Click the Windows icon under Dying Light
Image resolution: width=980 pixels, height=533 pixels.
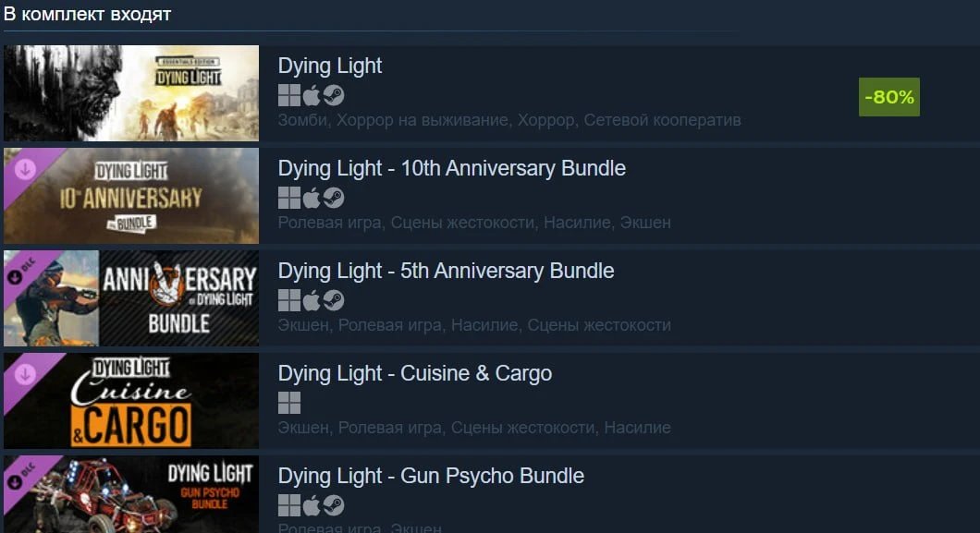click(288, 95)
